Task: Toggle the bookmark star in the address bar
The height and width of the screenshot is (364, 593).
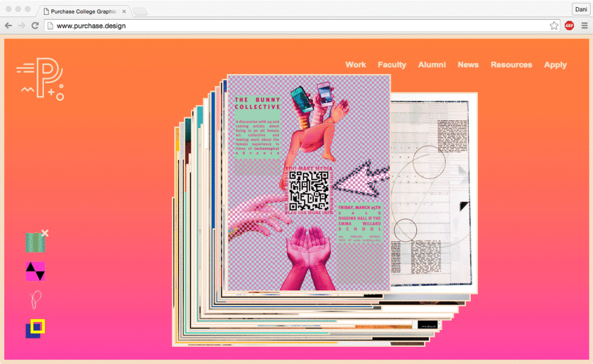Action: tap(553, 25)
